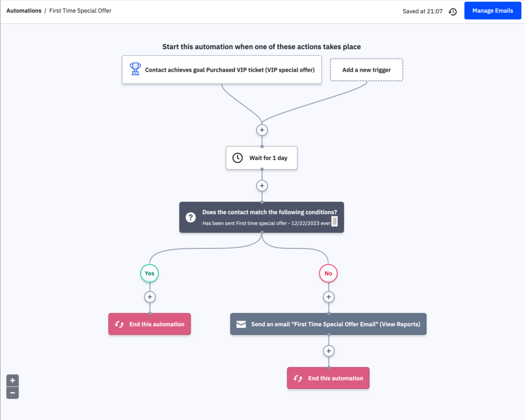Go back via the Automations breadcrumb
Screen dimensions: 525x420
click(x=24, y=10)
